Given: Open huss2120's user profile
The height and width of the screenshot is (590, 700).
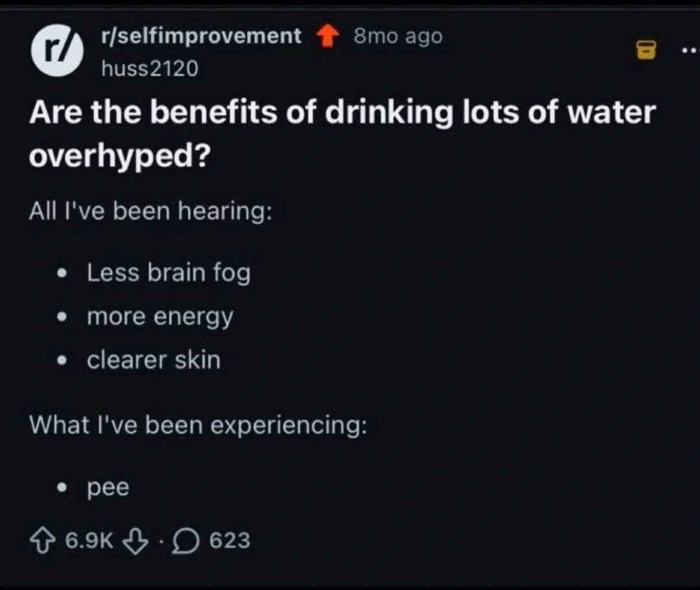Looking at the screenshot, I should (x=150, y=68).
